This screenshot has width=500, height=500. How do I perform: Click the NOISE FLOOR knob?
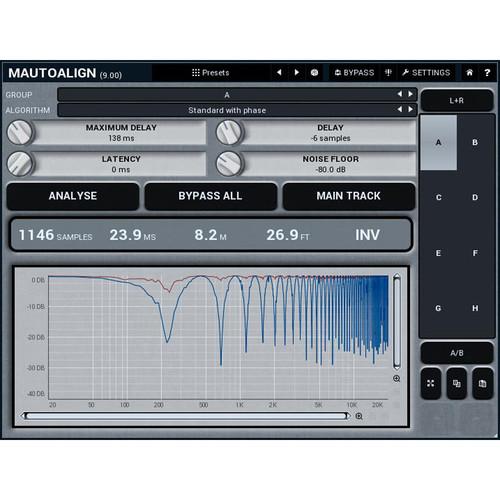pos(229,164)
